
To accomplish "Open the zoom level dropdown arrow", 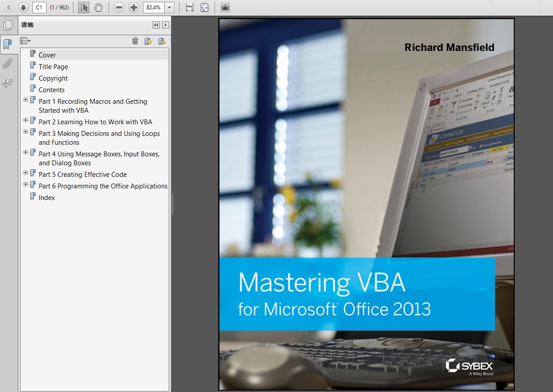I will click(169, 7).
